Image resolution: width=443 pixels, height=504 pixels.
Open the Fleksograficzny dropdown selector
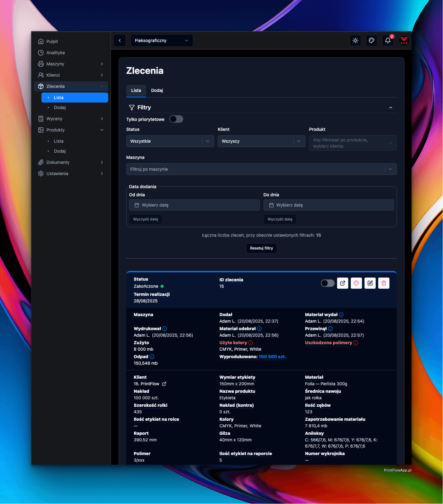[x=161, y=41]
